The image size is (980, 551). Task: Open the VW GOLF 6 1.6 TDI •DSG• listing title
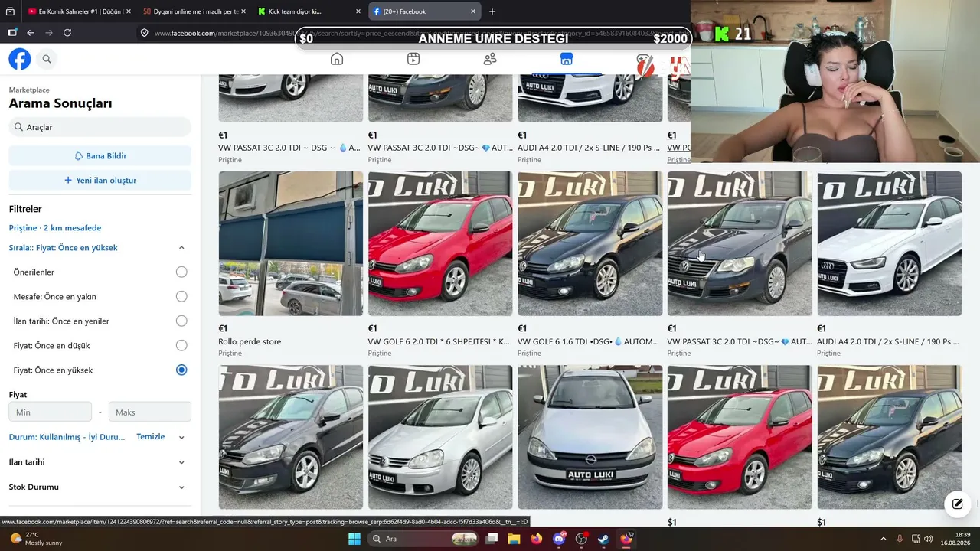589,341
